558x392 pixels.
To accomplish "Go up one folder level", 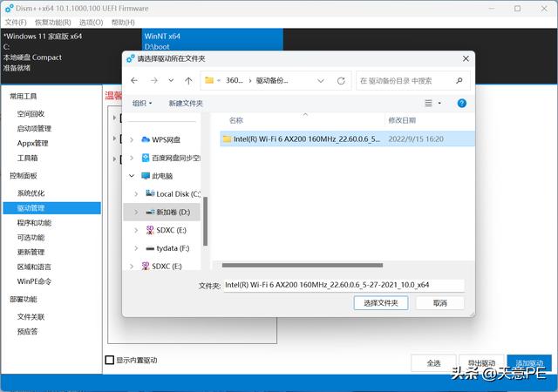I will [x=188, y=81].
